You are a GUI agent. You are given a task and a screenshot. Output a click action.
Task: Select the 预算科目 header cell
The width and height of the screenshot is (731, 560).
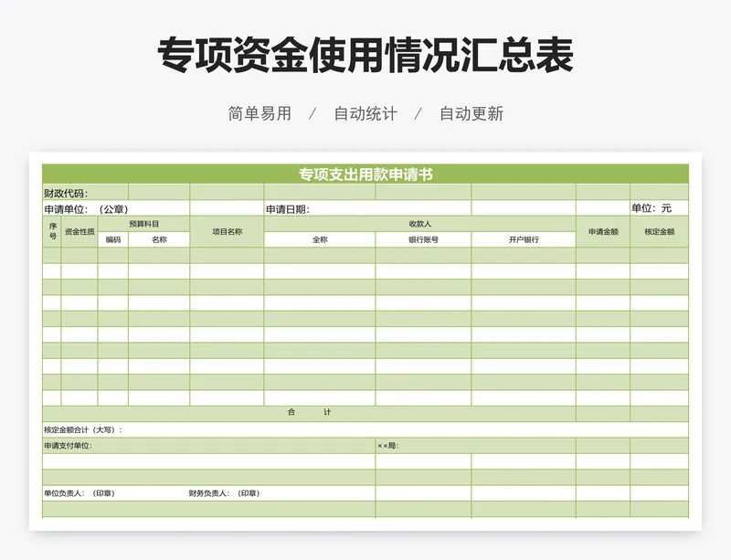(x=143, y=224)
